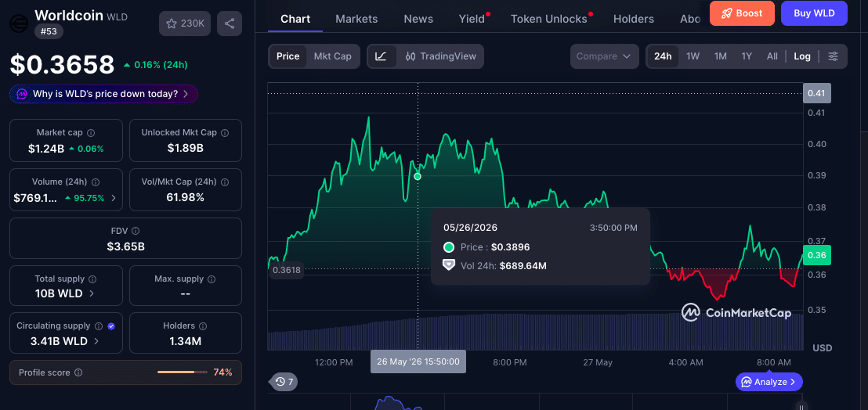Click the 0.3618 opening price label

(x=286, y=270)
